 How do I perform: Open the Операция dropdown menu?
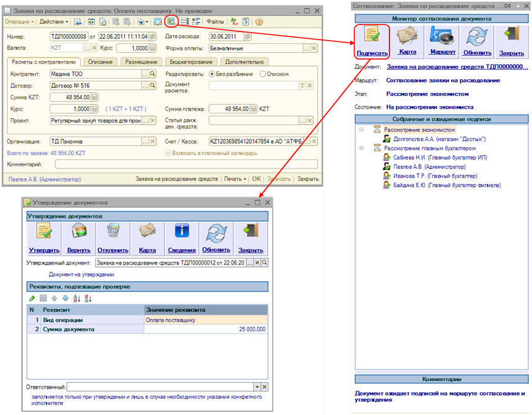point(18,22)
